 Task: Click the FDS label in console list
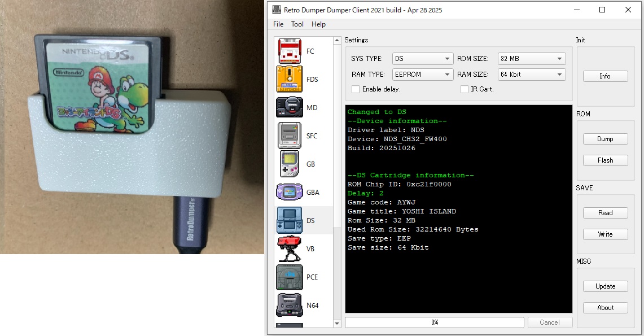pos(312,79)
